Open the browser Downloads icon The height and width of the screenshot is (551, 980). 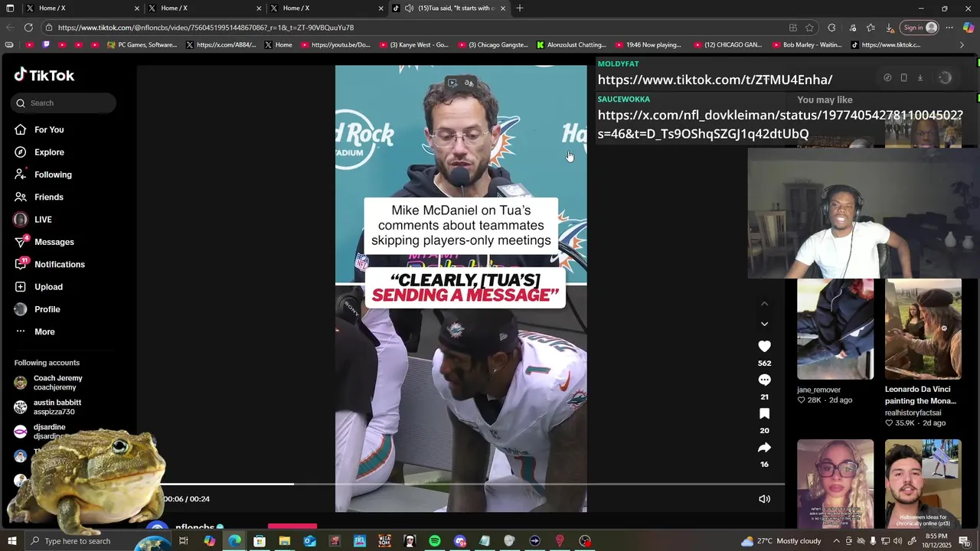coord(890,28)
